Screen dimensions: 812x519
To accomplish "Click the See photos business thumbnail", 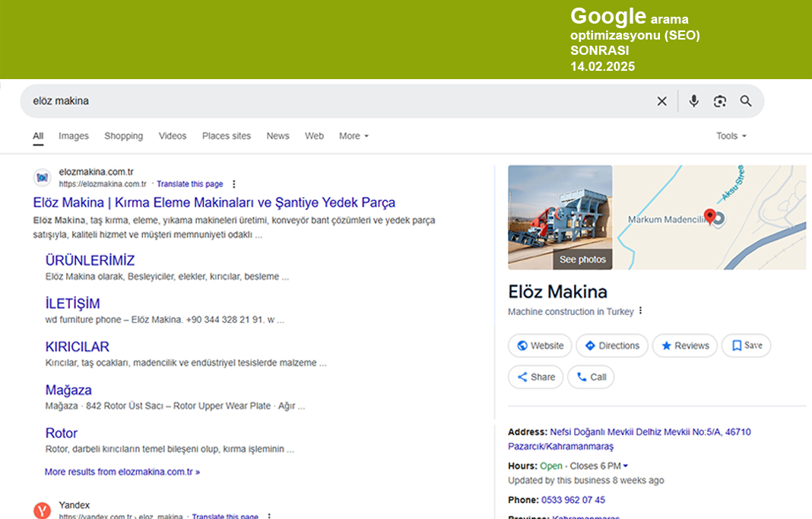I will [x=560, y=217].
